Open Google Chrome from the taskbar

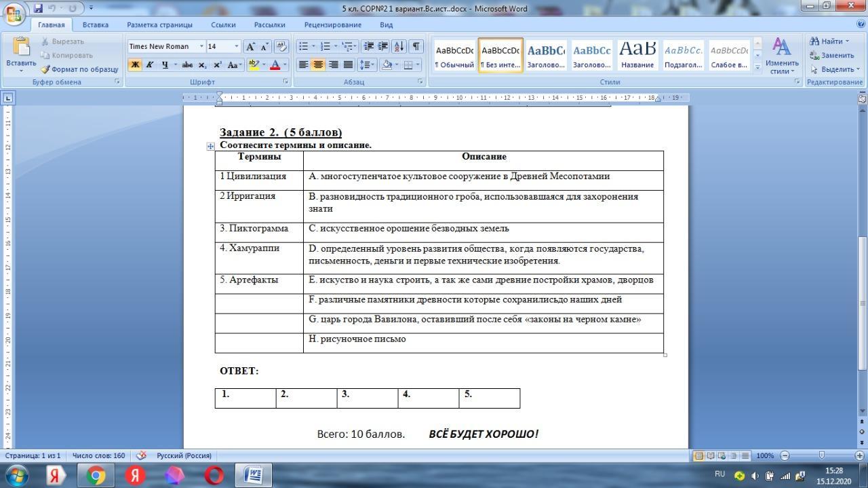pyautogui.click(x=96, y=475)
